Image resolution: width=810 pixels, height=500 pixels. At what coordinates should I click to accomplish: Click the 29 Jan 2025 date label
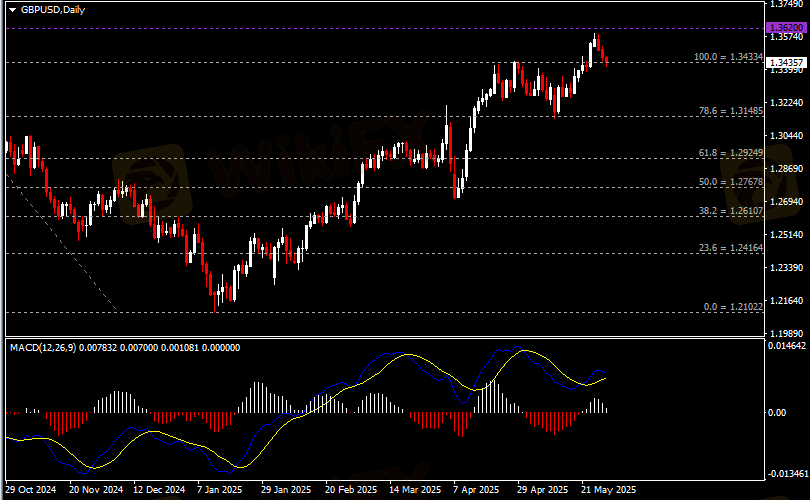click(x=286, y=490)
